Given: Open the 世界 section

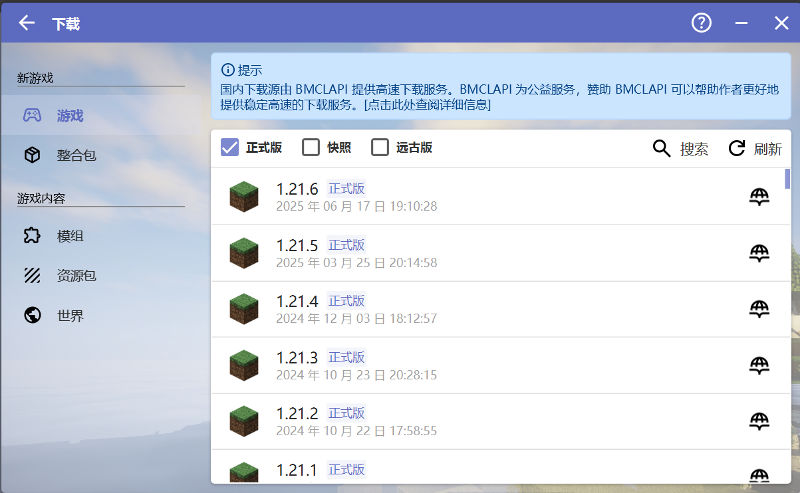Looking at the screenshot, I should (x=101, y=315).
